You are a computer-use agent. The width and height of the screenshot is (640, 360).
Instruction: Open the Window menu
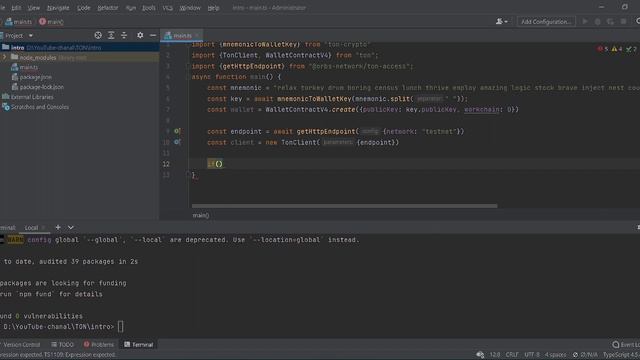[190, 8]
